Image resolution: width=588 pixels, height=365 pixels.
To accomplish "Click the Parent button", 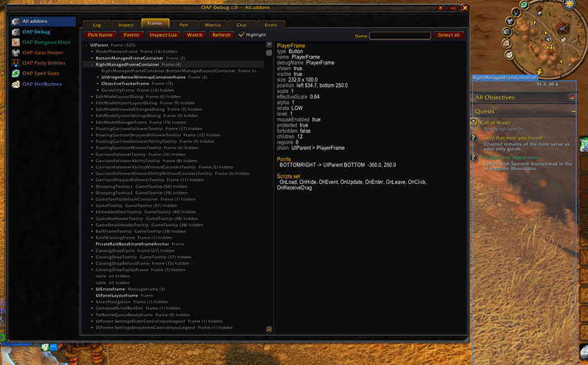I will (131, 35).
